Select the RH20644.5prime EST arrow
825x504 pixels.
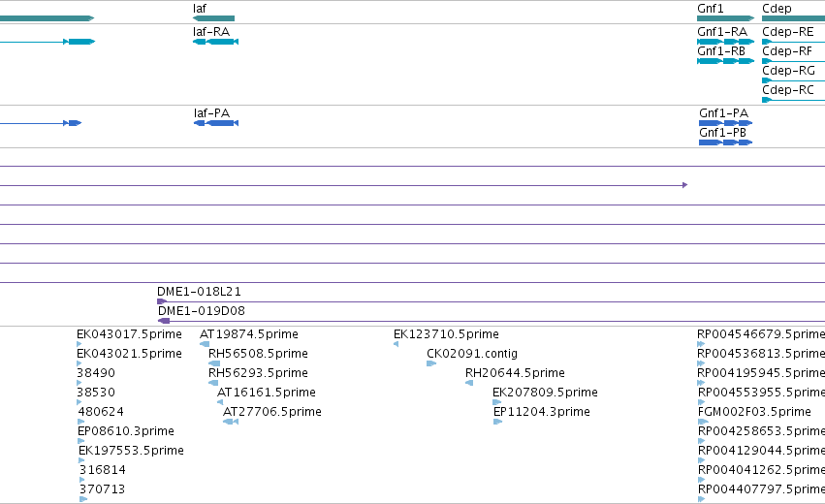(x=469, y=383)
